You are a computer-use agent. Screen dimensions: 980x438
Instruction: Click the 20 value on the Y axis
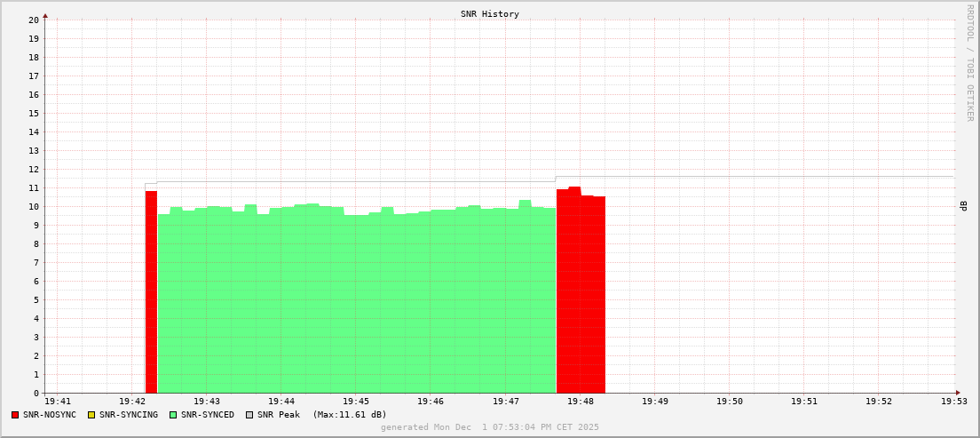click(x=33, y=20)
